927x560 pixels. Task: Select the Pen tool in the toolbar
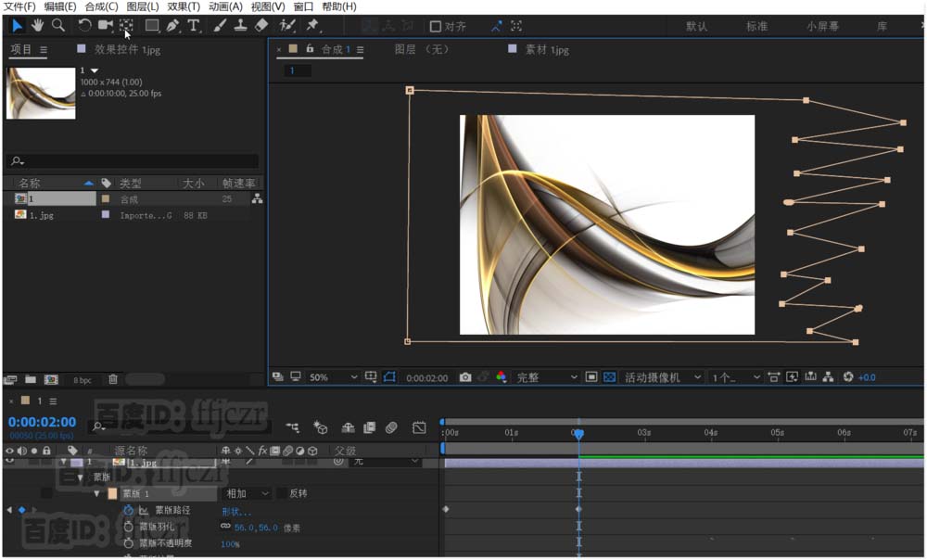point(173,25)
